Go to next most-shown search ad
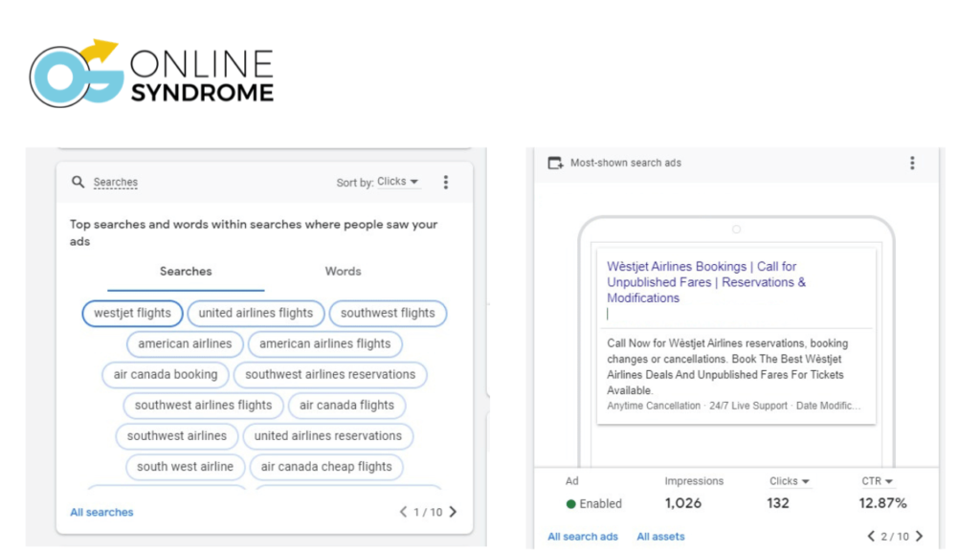The image size is (980, 551). coord(920,536)
